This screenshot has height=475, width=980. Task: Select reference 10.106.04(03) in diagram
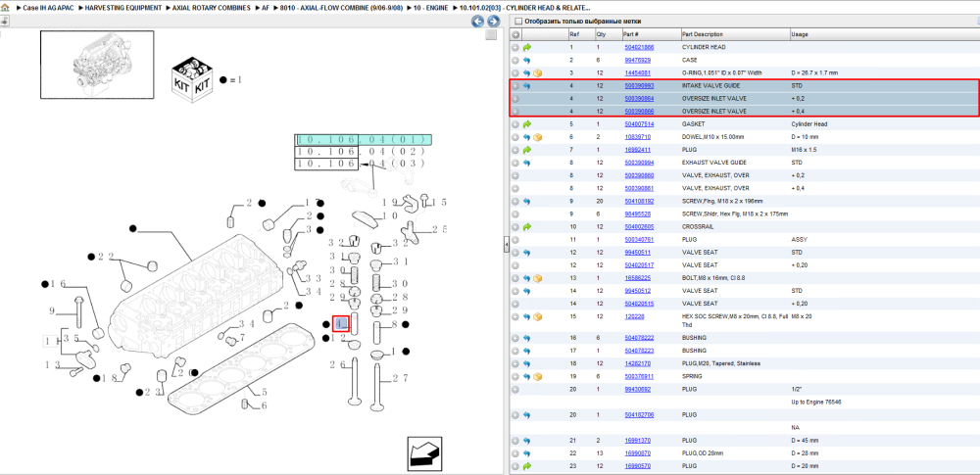(362, 164)
